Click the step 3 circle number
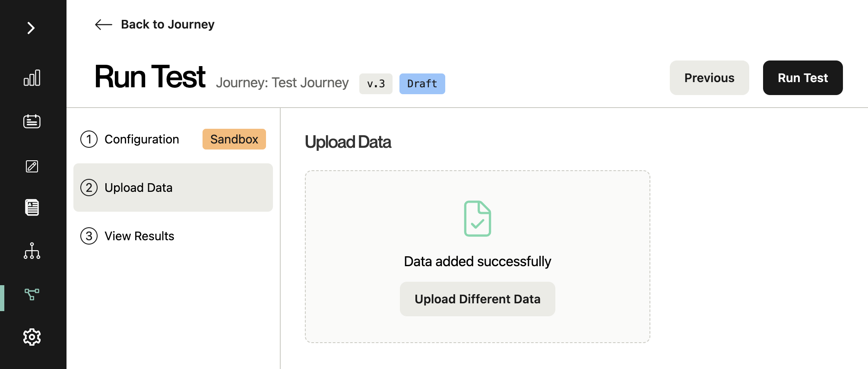868x369 pixels. 89,236
